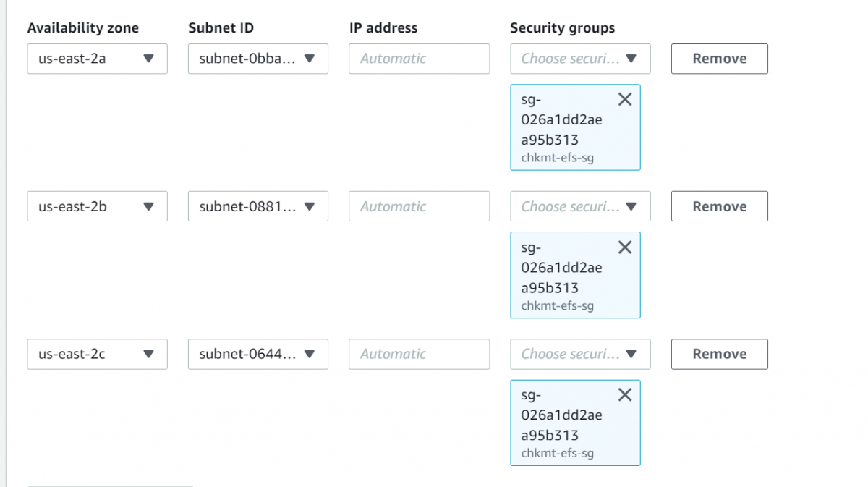Image resolution: width=868 pixels, height=487 pixels.
Task: Clear the sg-026a1dd2ae chip in us-east-2c row
Action: click(x=625, y=394)
